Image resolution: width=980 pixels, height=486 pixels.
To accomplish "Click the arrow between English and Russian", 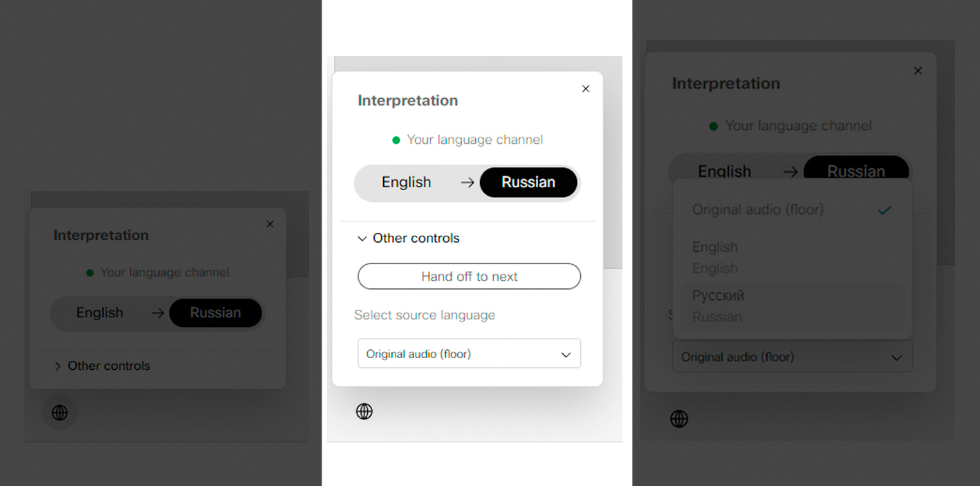I will [x=467, y=182].
